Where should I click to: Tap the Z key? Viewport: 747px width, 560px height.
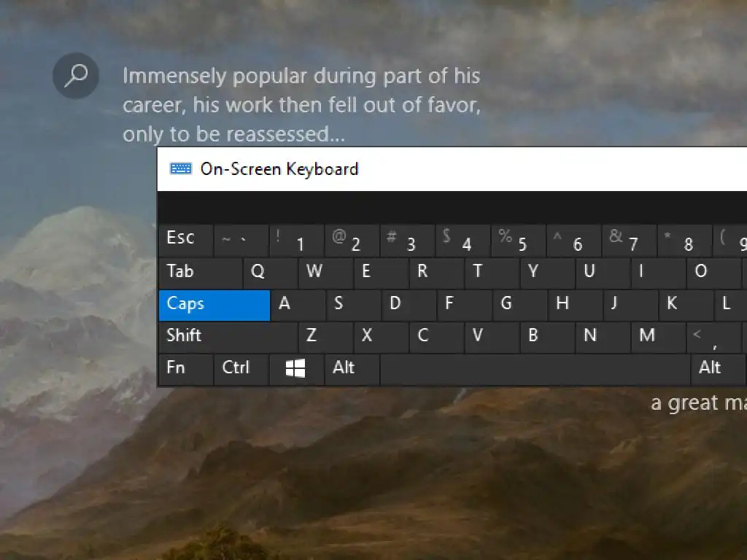click(326, 337)
